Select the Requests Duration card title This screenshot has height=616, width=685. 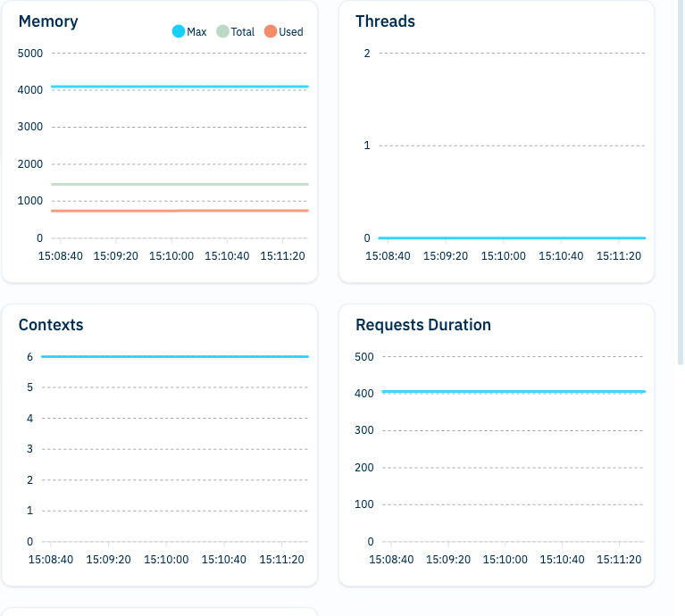coord(423,325)
